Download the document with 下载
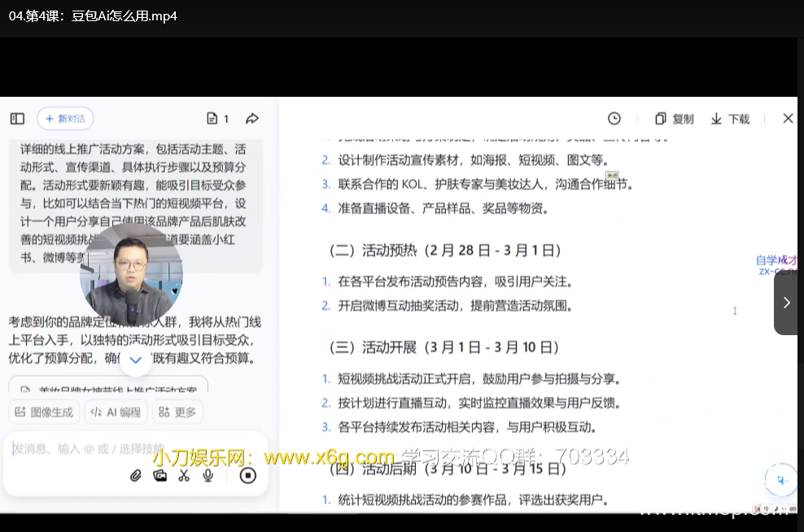This screenshot has width=804, height=532. 730,119
